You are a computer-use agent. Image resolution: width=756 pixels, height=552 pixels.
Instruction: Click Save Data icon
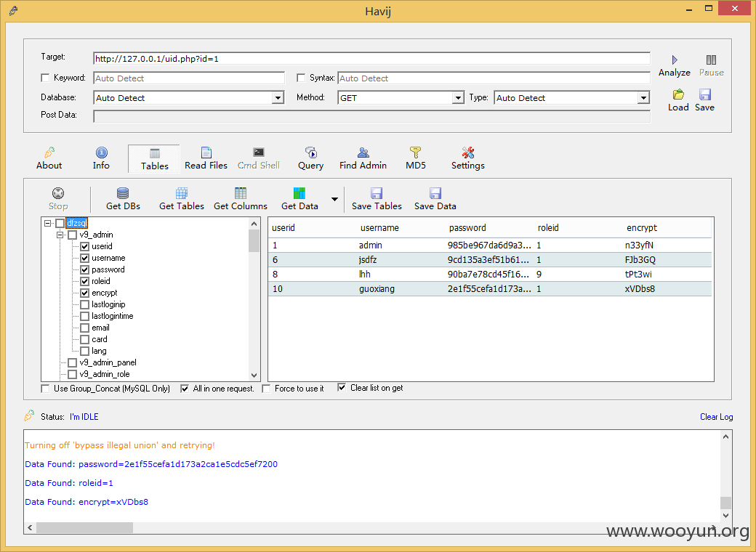tap(435, 193)
